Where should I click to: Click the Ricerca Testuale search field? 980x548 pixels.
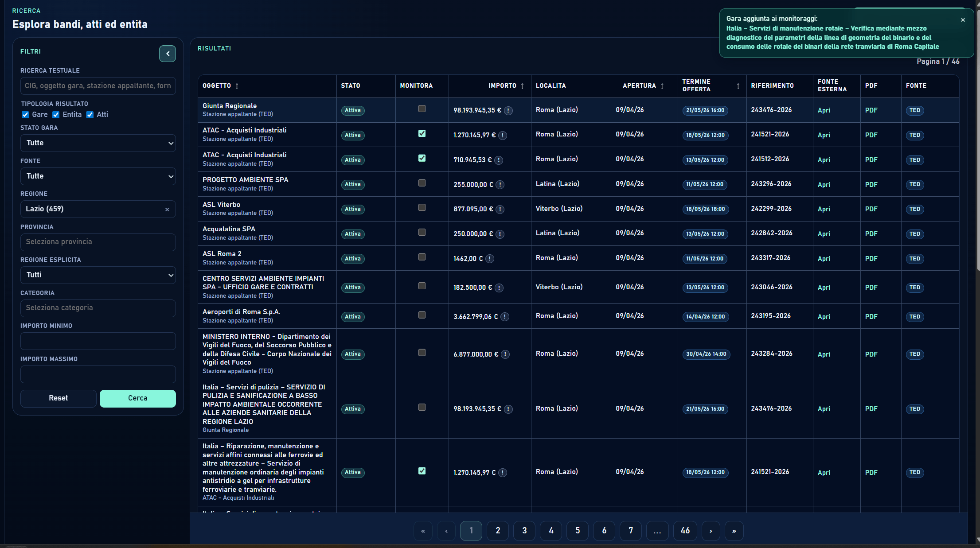(x=98, y=86)
